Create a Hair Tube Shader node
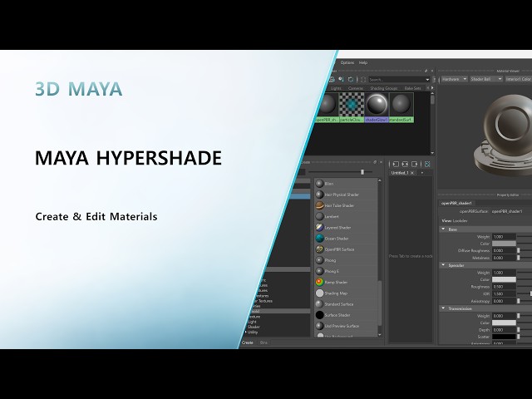The image size is (532, 399). point(346,205)
